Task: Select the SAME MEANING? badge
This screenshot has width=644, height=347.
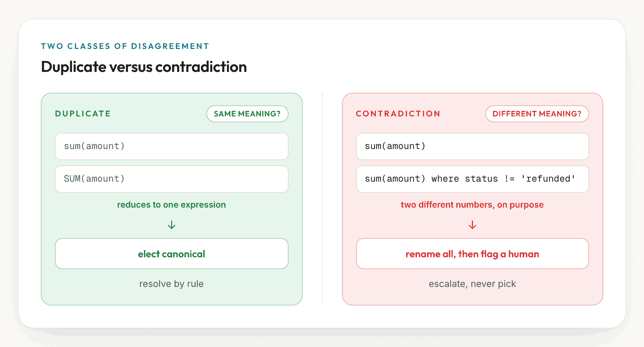Action: pyautogui.click(x=247, y=114)
